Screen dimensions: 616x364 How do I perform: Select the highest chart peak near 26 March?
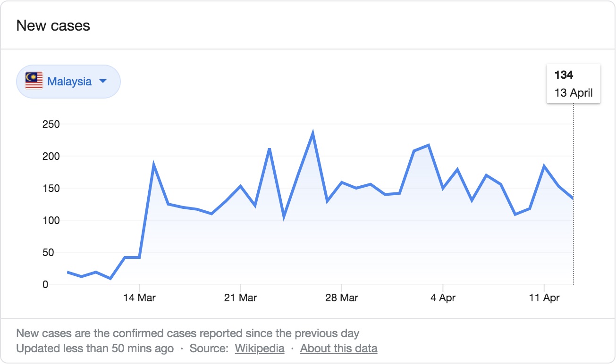point(312,134)
